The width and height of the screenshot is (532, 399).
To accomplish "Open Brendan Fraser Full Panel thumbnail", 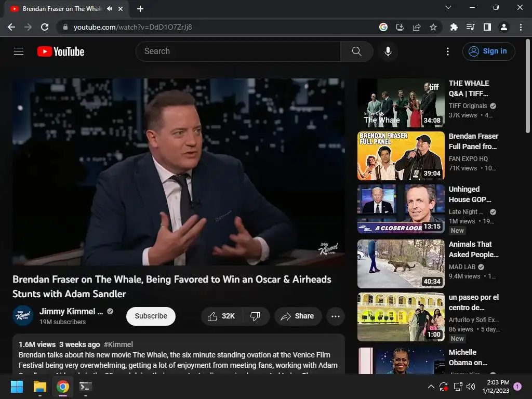I will [x=401, y=156].
